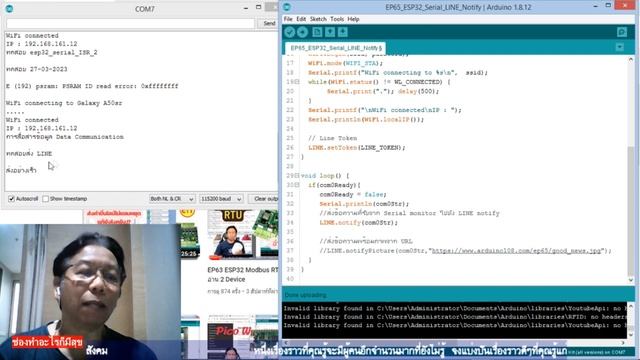The height and width of the screenshot is (360, 640).
Task: Click the esp32_serial_ISR_2 output line
Action: (x=51, y=53)
